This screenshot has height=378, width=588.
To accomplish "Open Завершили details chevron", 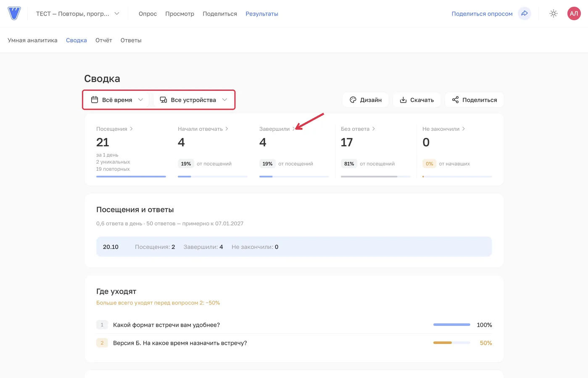I will (293, 129).
